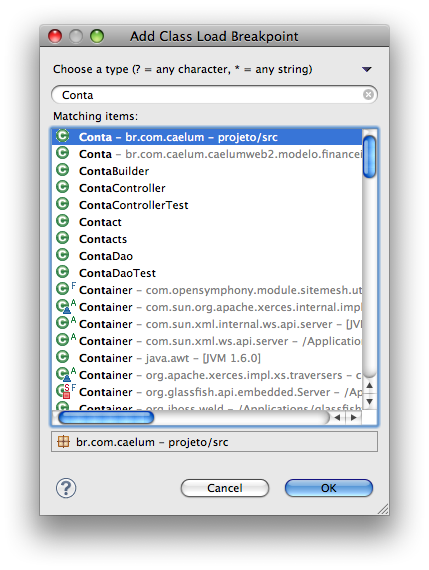Select Conta in the caelumweb2.modelo package
Viewport: 429px width, 570px height.
pyautogui.click(x=207, y=154)
